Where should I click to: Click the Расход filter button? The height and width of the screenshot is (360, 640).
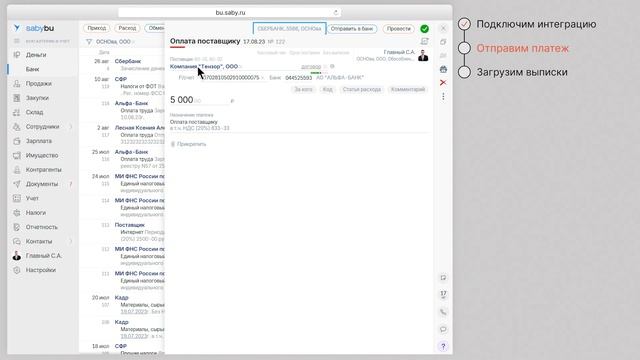click(127, 28)
